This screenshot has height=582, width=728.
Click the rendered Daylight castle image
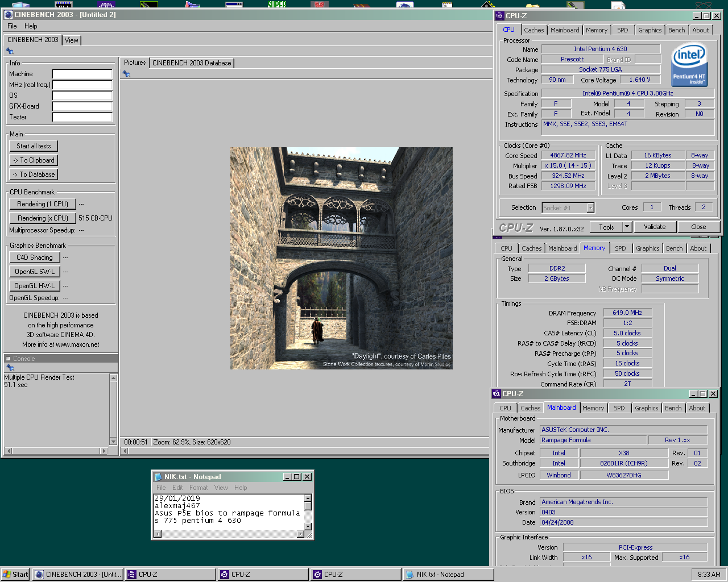[341, 259]
